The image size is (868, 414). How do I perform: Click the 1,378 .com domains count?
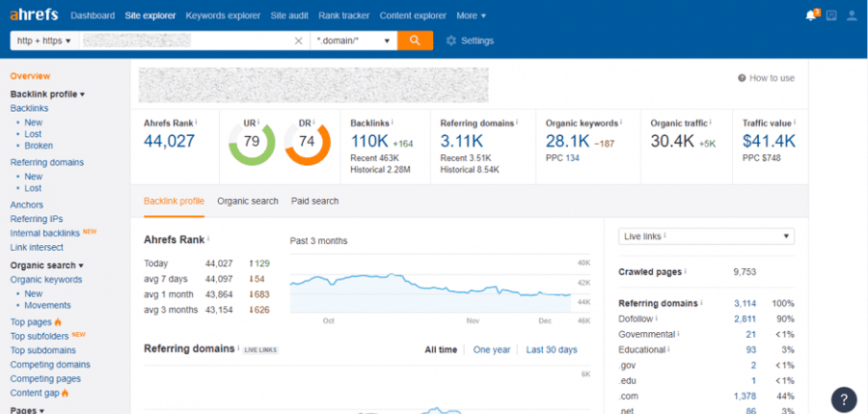pos(745,397)
